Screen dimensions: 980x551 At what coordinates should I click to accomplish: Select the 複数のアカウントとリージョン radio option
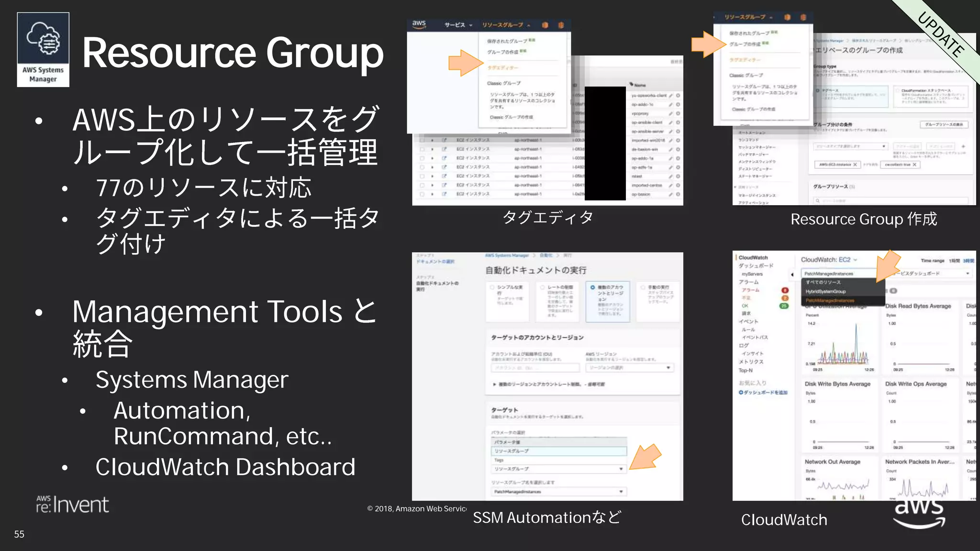click(x=593, y=287)
